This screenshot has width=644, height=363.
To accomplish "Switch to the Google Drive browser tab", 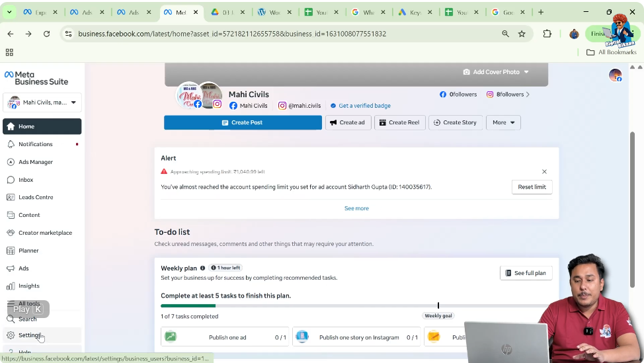I will point(227,13).
